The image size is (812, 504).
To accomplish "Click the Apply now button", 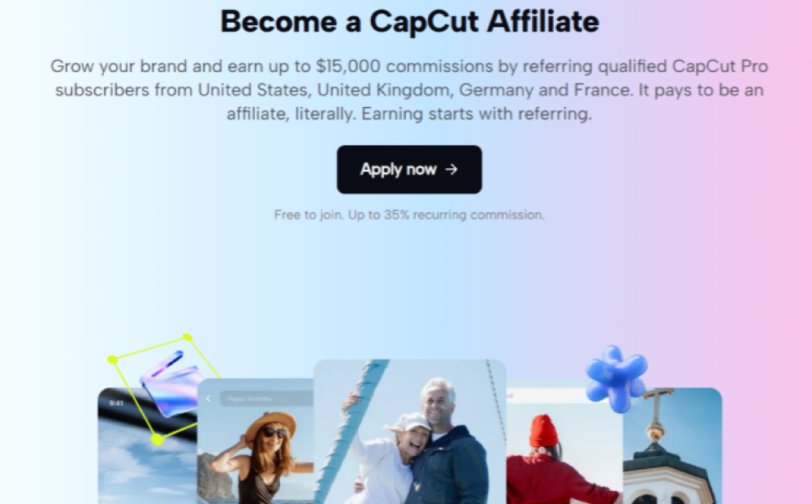I will 409,169.
